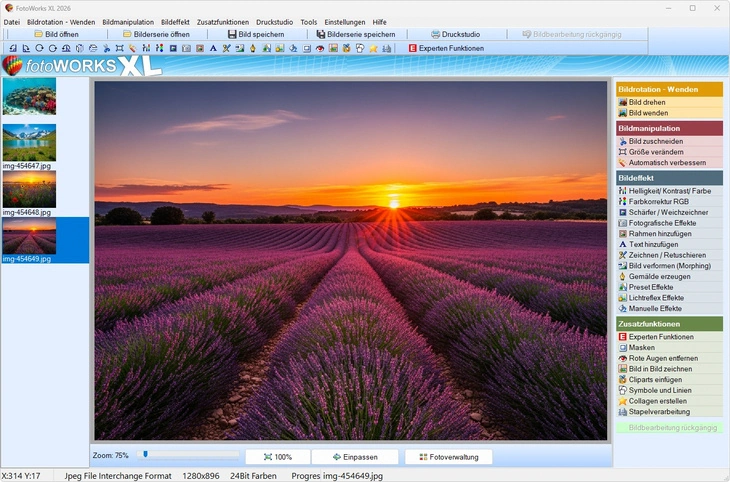Click the zoom slider handle
The image size is (730, 482).
coord(146,454)
